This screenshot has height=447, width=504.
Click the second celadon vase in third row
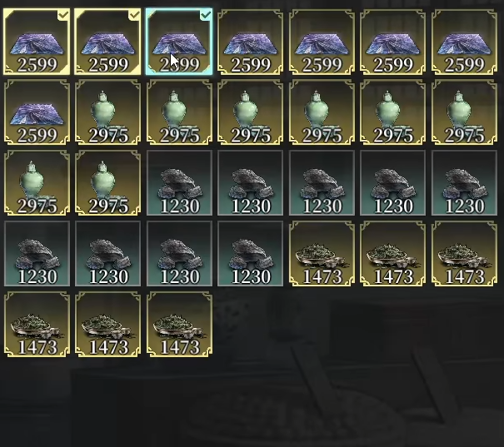[107, 183]
